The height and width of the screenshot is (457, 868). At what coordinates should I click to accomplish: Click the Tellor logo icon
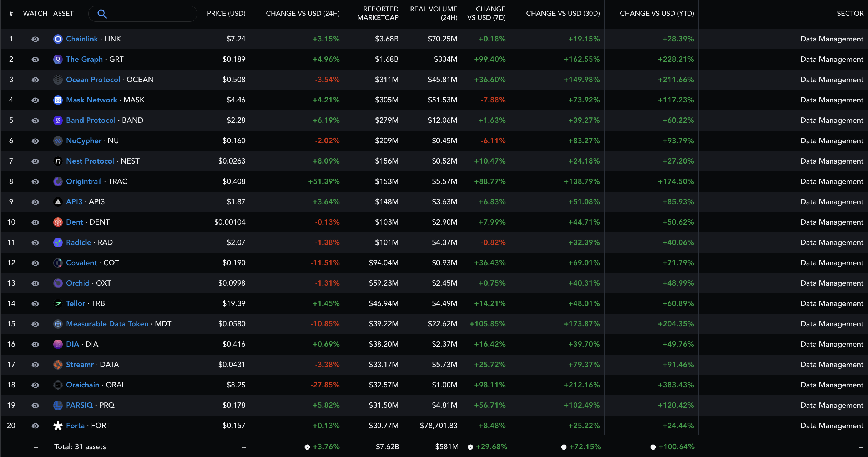click(x=58, y=303)
